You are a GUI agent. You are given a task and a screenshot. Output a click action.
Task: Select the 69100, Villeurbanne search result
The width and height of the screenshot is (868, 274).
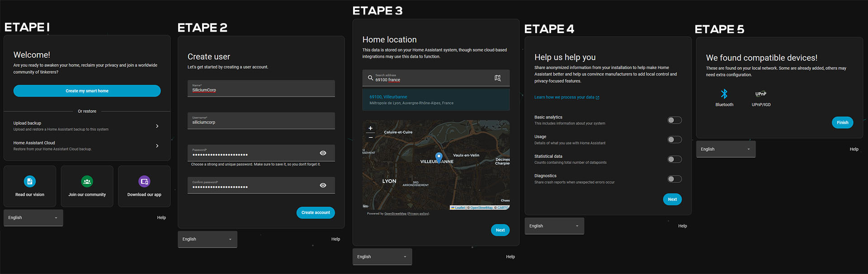(436, 100)
